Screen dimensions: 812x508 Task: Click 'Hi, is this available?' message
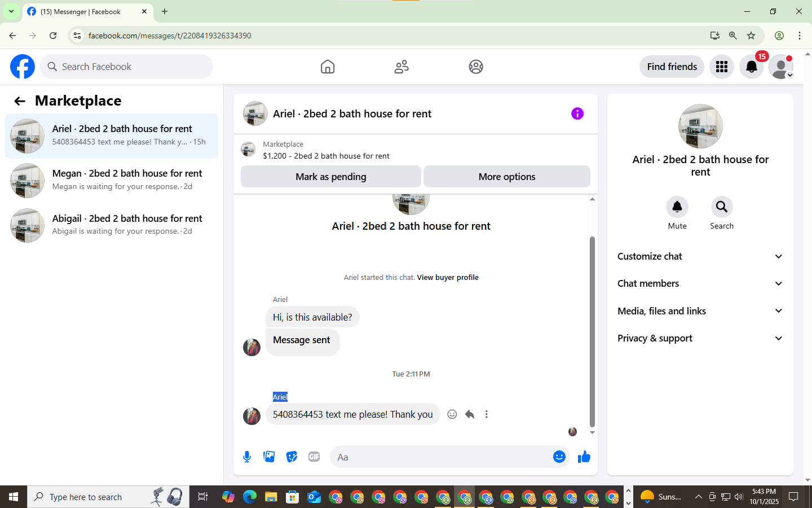(312, 317)
